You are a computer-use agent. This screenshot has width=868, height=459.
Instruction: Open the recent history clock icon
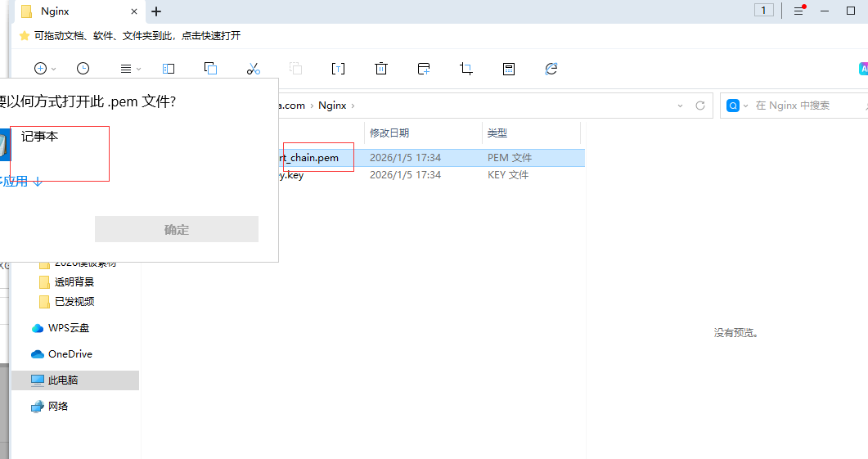[83, 69]
